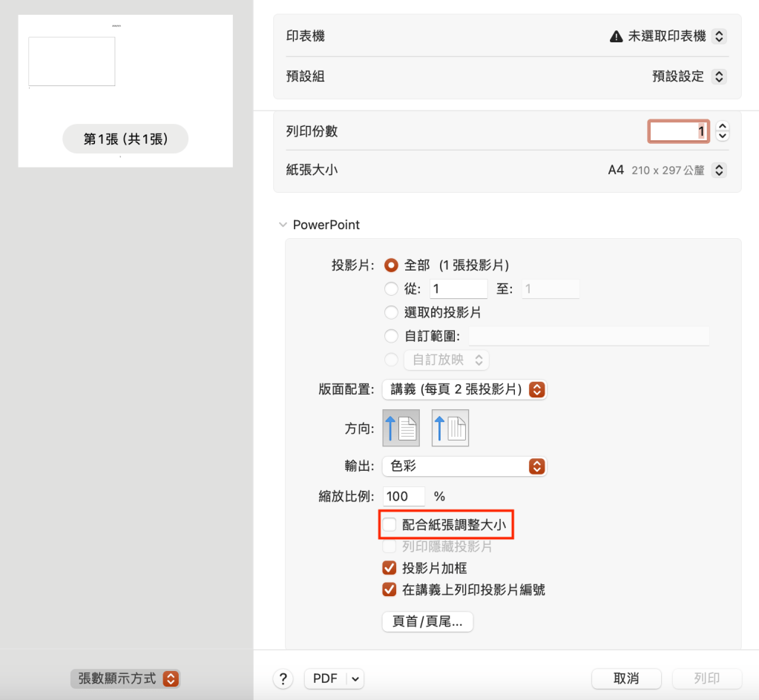Click the help question mark button
Viewport: 759px width, 700px height.
(x=283, y=678)
